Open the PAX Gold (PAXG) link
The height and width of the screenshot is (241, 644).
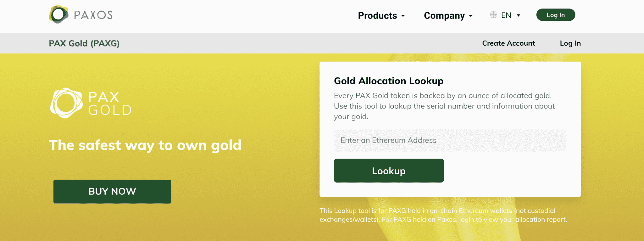coord(84,43)
